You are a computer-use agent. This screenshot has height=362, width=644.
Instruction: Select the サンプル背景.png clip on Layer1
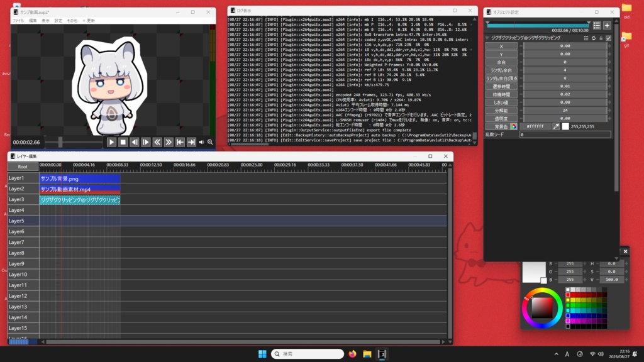click(80, 178)
